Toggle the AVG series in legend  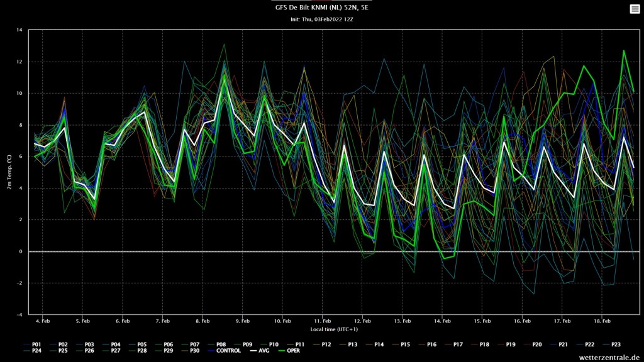[x=260, y=351]
